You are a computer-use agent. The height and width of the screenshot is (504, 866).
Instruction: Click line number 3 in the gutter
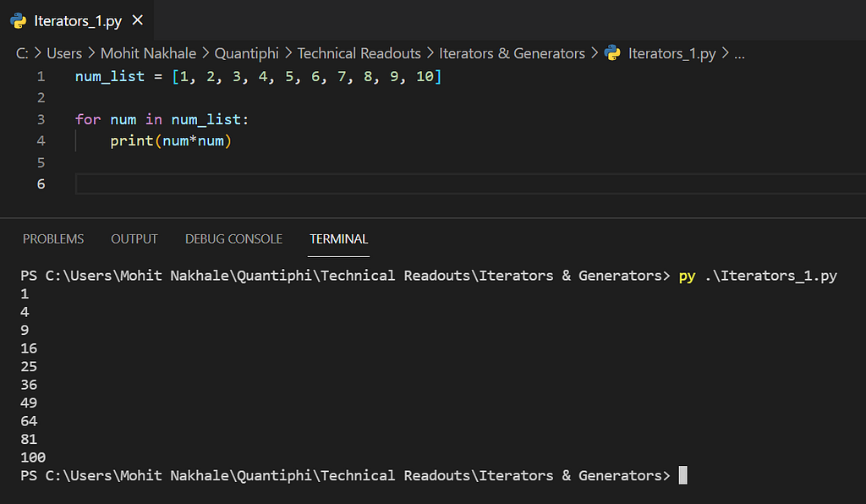click(41, 119)
